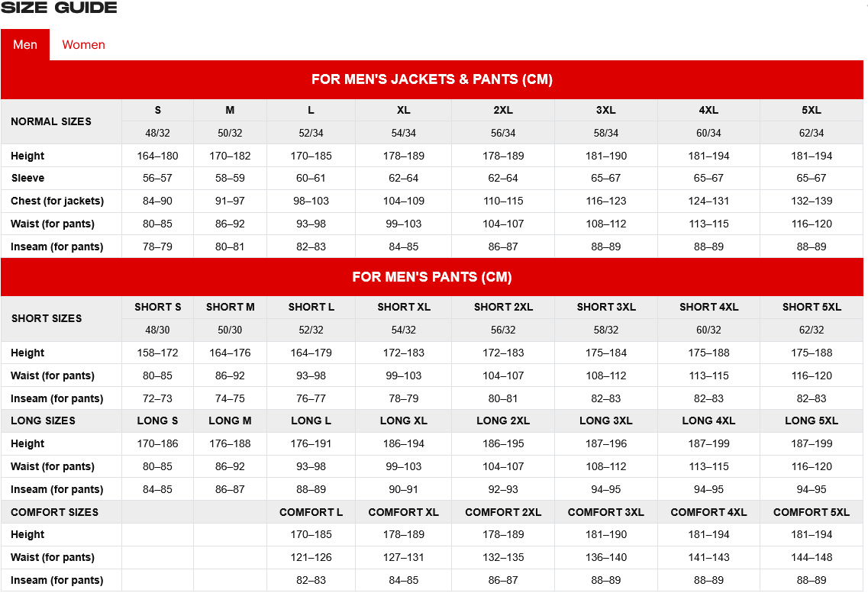Switch to the Women size guide tab
This screenshot has width=868, height=593.
[83, 44]
